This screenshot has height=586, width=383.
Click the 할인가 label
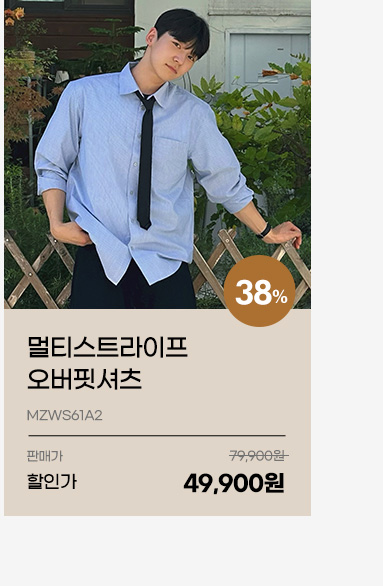point(52,481)
